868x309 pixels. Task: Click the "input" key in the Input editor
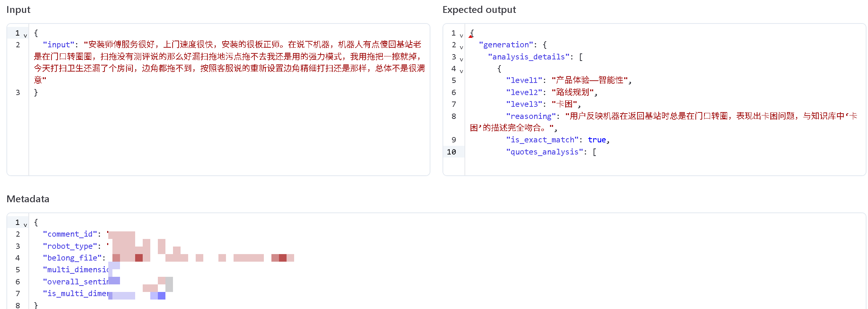point(59,45)
